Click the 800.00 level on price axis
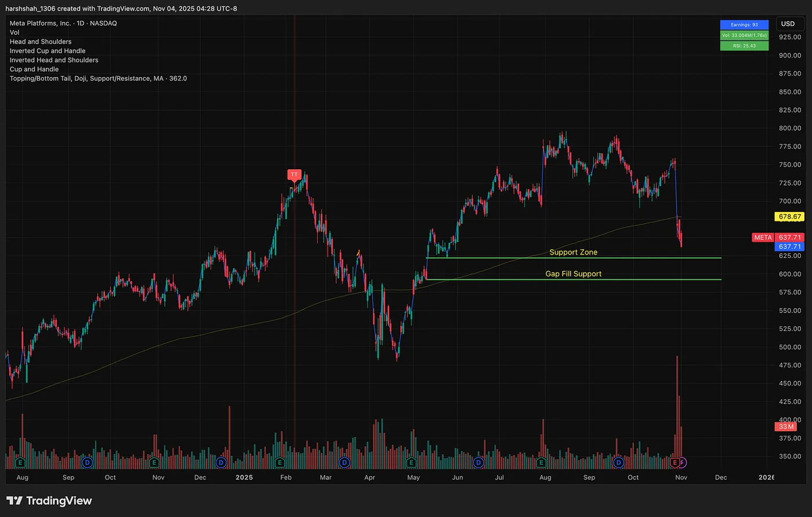 pos(790,129)
